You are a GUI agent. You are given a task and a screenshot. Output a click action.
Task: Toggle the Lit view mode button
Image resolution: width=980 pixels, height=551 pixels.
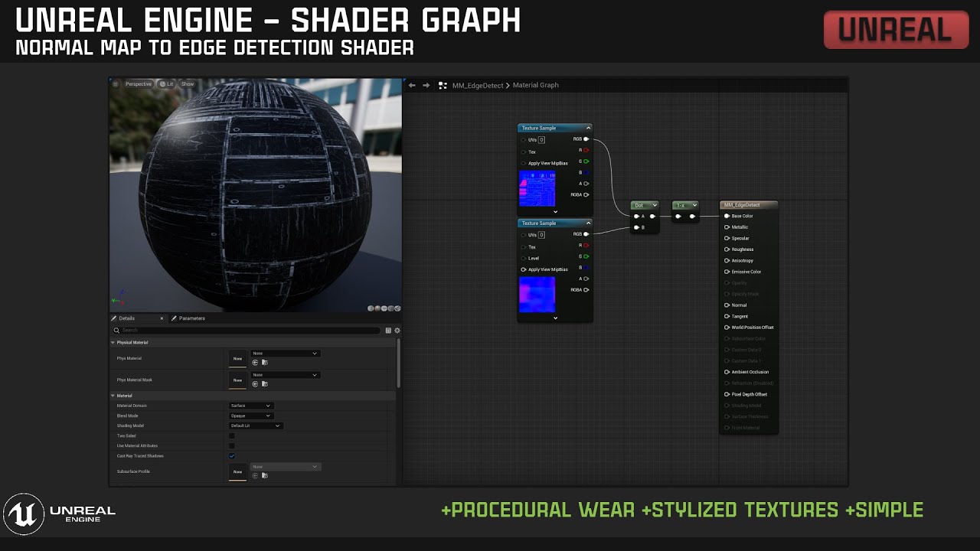point(166,83)
